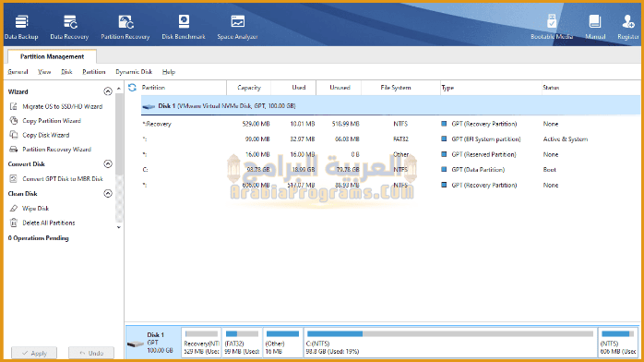Click sidebar scroll up arrow
Viewport: 644px width, 362px height.
click(x=119, y=89)
